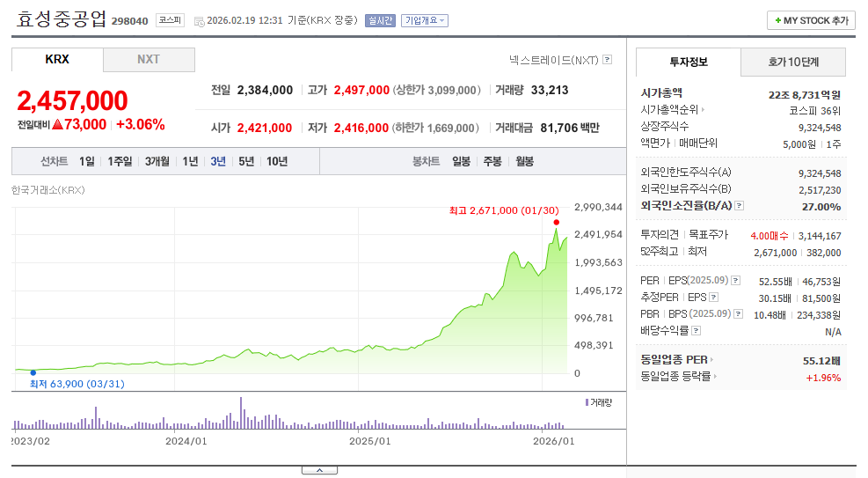The height and width of the screenshot is (478, 868).
Task: Click the 최저 63,900 (03/31) label
Action: pyautogui.click(x=77, y=384)
